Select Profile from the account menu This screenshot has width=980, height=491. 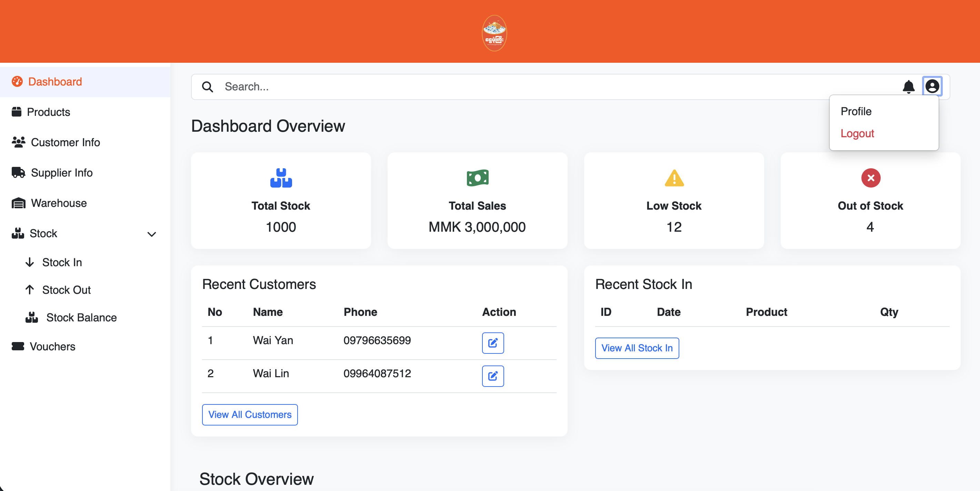pyautogui.click(x=856, y=111)
